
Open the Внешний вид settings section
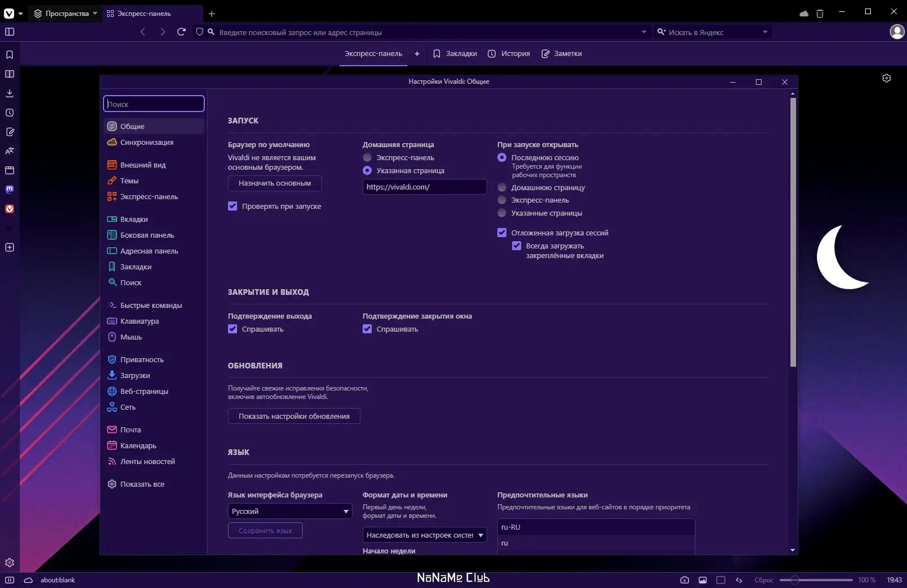click(154, 165)
